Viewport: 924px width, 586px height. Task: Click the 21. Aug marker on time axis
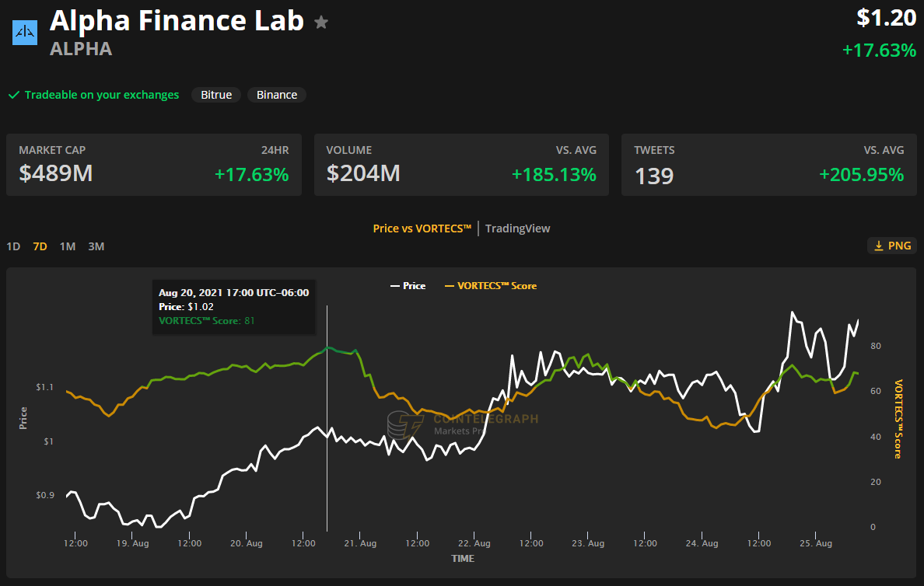point(360,543)
